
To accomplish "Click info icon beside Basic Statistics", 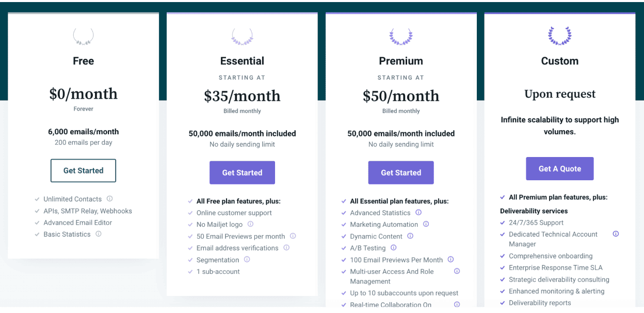I will click(x=99, y=234).
